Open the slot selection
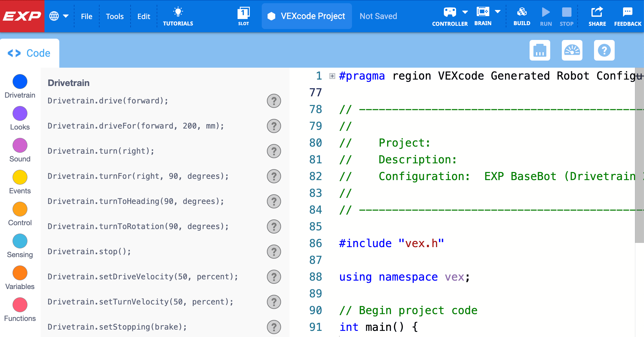 244,15
